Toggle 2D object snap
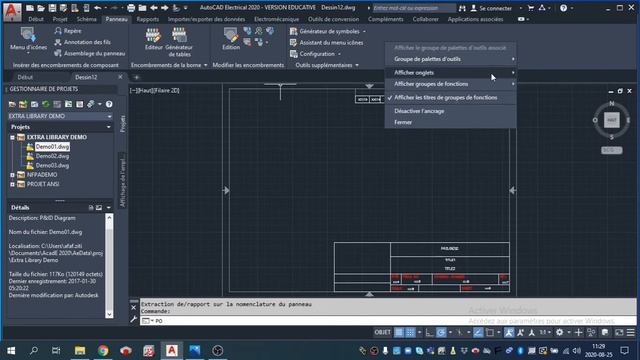640x360 pixels. tap(490, 333)
